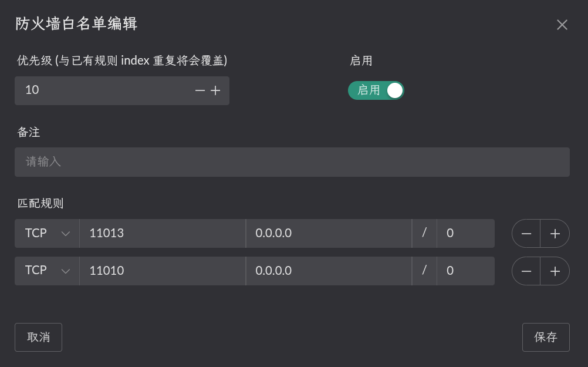Open protocol dropdown for port 11010 rule
The width and height of the screenshot is (588, 367).
point(47,271)
